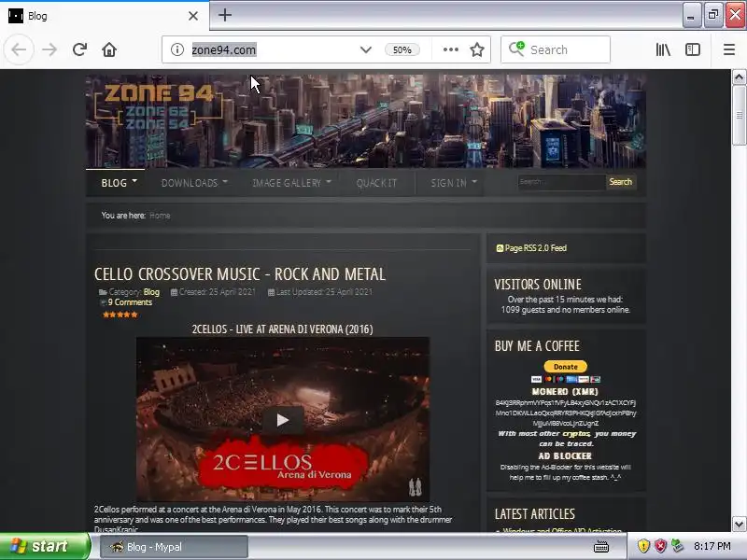This screenshot has width=747, height=560.
Task: Play the 2Cellos Arena di Verona video
Action: 283,420
